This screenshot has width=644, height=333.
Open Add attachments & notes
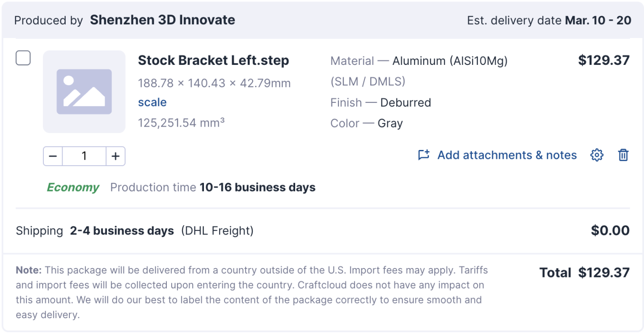pyautogui.click(x=507, y=155)
